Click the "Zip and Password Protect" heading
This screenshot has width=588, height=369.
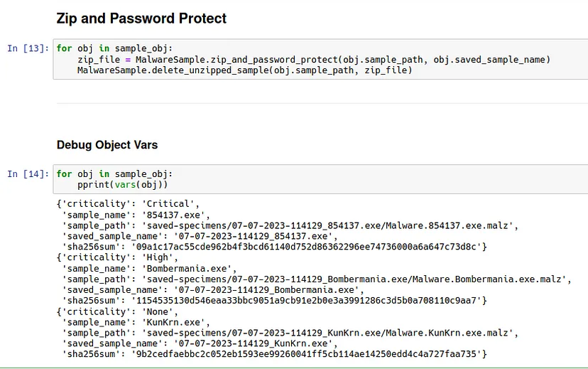(141, 18)
